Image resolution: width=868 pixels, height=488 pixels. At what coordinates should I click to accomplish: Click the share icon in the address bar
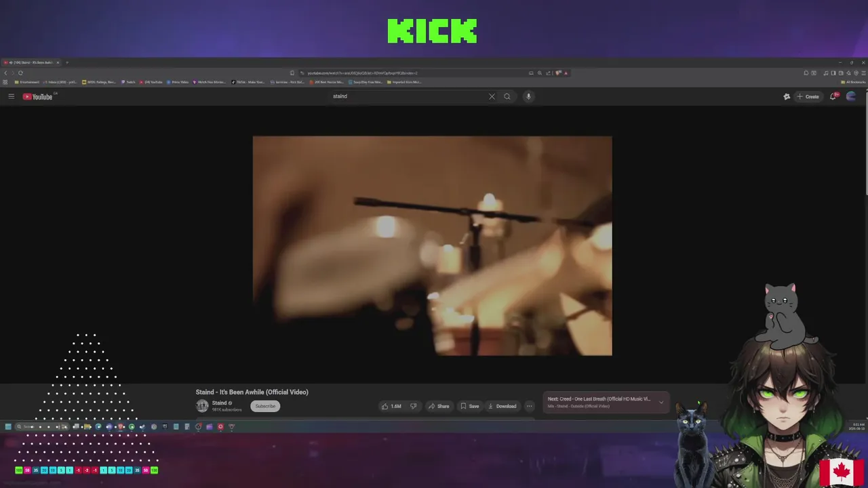[x=548, y=73]
